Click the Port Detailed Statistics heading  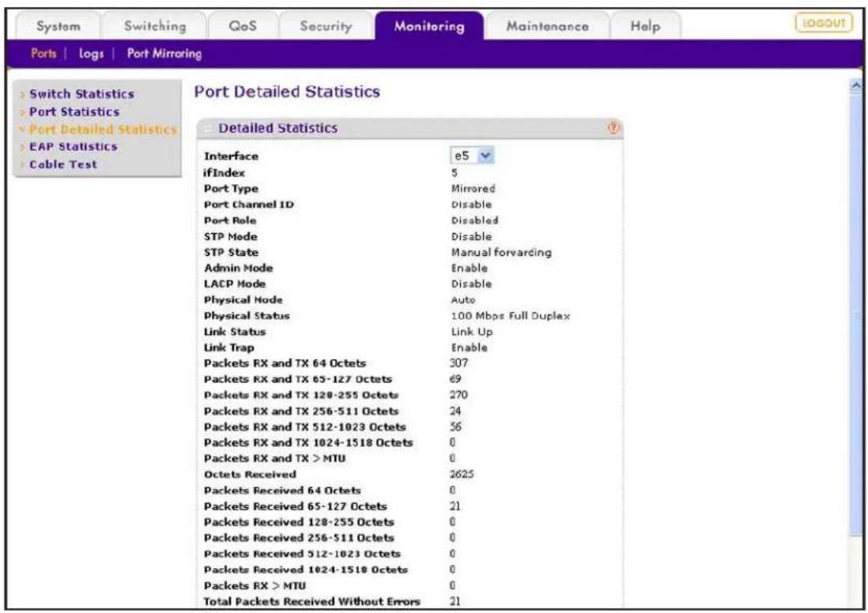pos(287,92)
